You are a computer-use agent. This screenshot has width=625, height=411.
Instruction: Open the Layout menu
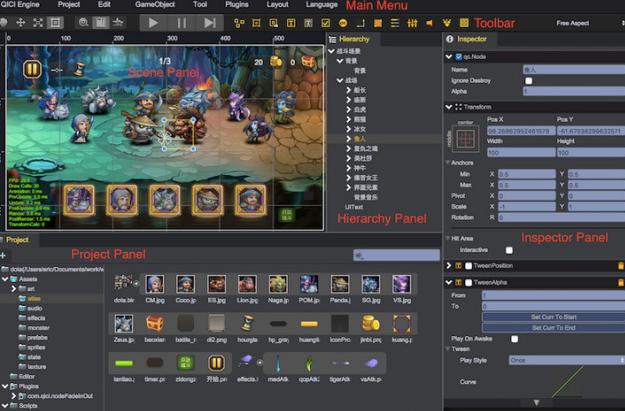[277, 4]
